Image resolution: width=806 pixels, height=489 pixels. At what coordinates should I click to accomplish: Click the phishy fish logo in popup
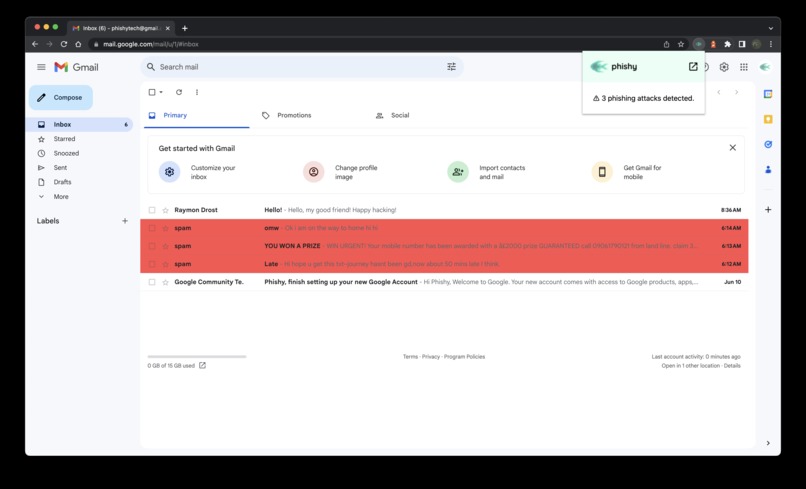tap(599, 66)
